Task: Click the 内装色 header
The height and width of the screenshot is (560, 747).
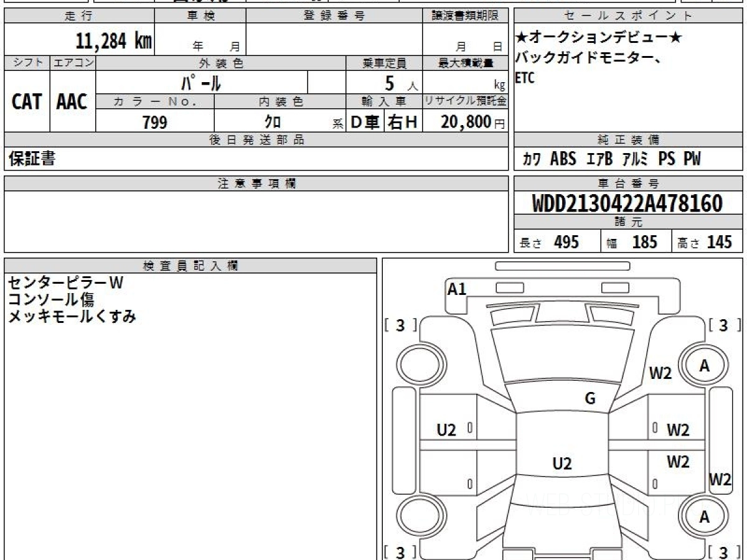Action: click(280, 101)
